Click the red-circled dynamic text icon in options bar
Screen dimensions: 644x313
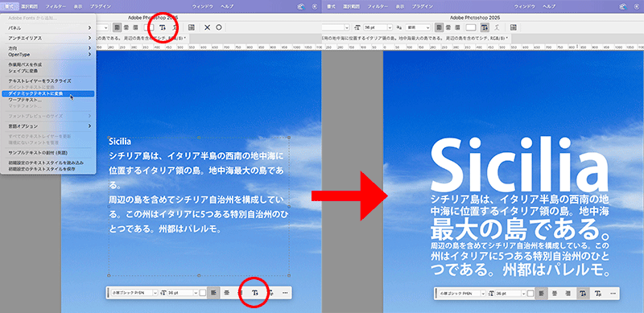coord(163,27)
